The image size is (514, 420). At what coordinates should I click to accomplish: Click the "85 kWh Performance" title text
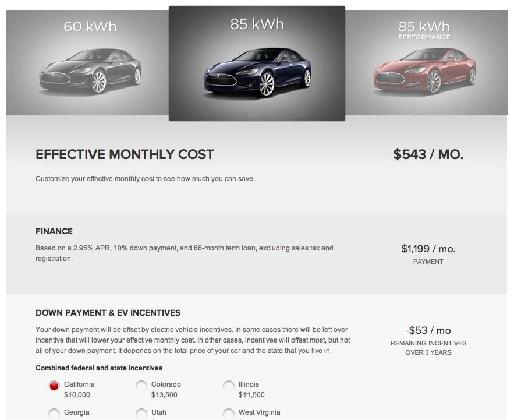coord(424,29)
